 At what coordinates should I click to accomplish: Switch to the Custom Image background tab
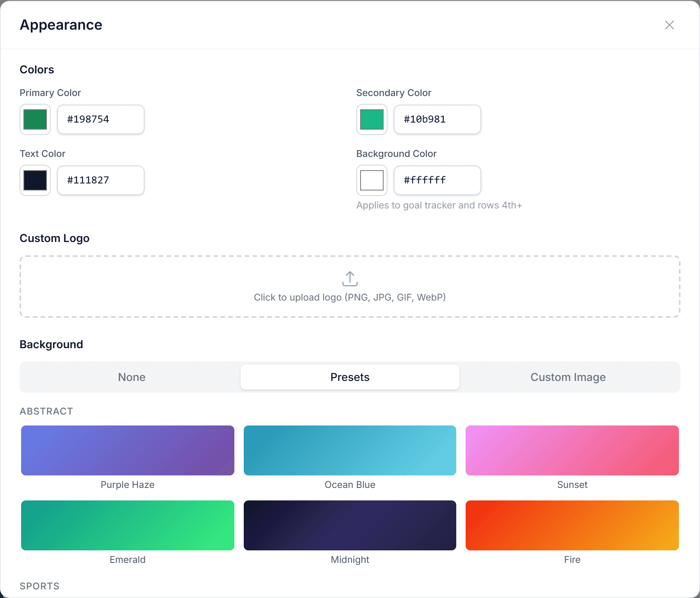coord(568,377)
